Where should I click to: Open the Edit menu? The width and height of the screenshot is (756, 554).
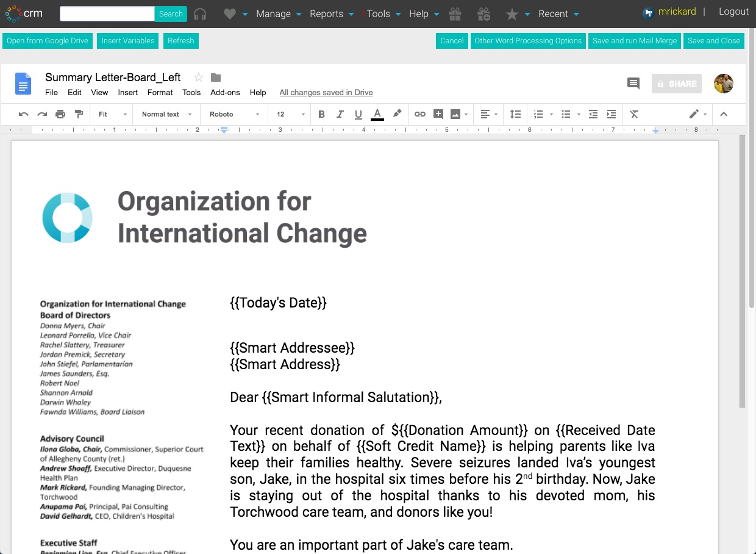(x=74, y=92)
